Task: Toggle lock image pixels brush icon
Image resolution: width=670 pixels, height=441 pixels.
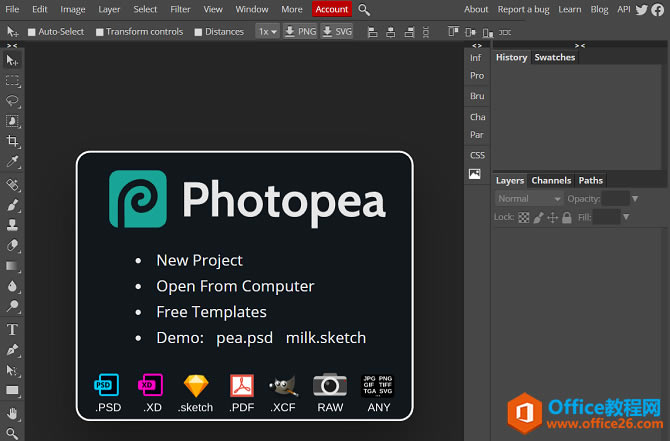Action: pos(538,218)
